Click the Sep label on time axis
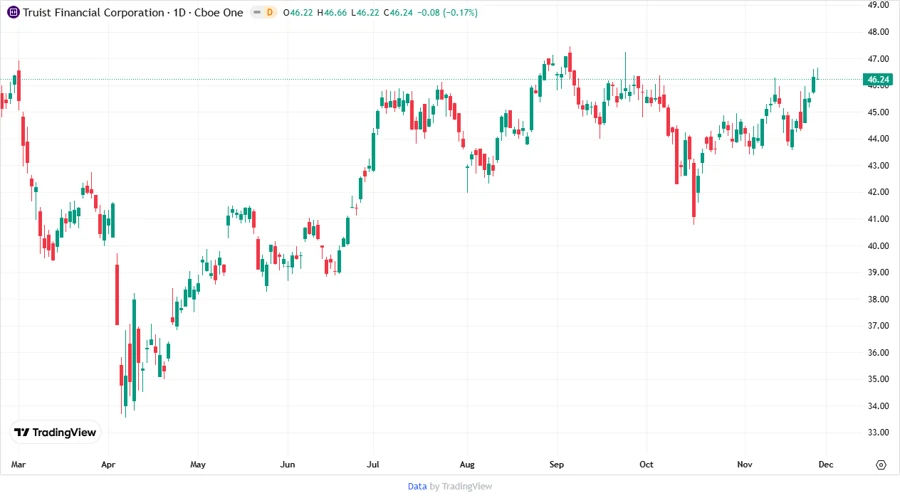 point(557,464)
